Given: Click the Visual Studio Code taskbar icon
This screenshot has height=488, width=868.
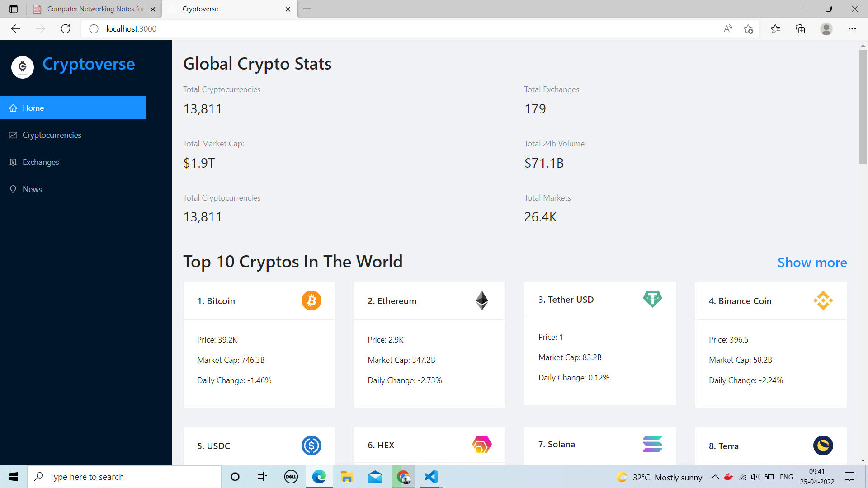Looking at the screenshot, I should (x=431, y=477).
